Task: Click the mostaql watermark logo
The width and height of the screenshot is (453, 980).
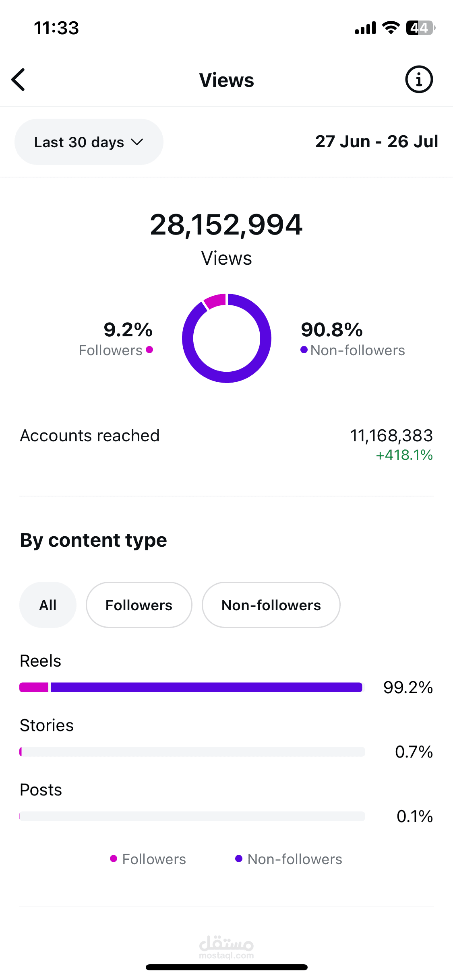Action: point(226,947)
